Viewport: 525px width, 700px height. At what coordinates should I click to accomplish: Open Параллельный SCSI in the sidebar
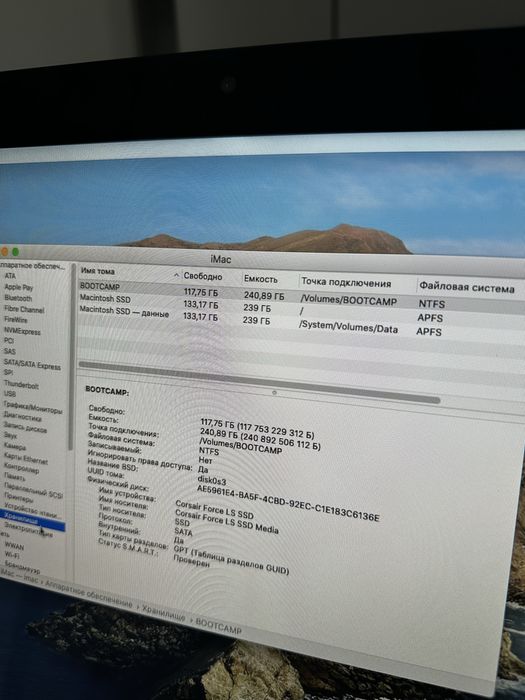33,490
